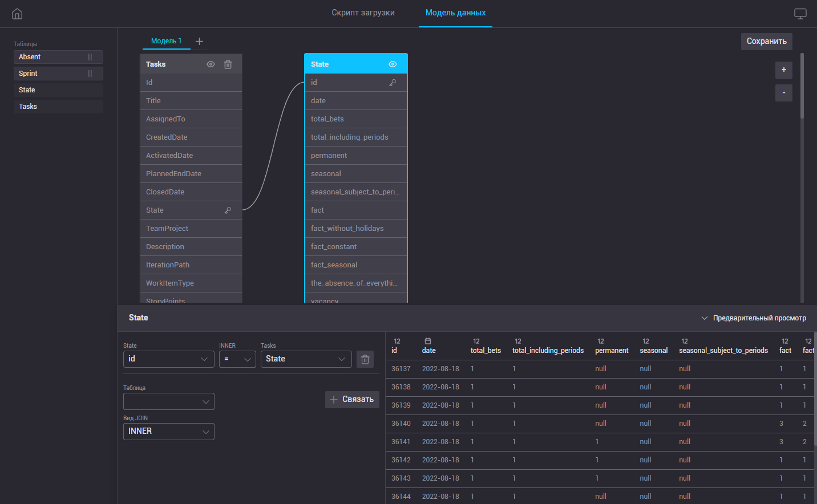Screen dimensions: 817x504
Task: Select seasonal field in State table
Action: pyautogui.click(x=356, y=174)
